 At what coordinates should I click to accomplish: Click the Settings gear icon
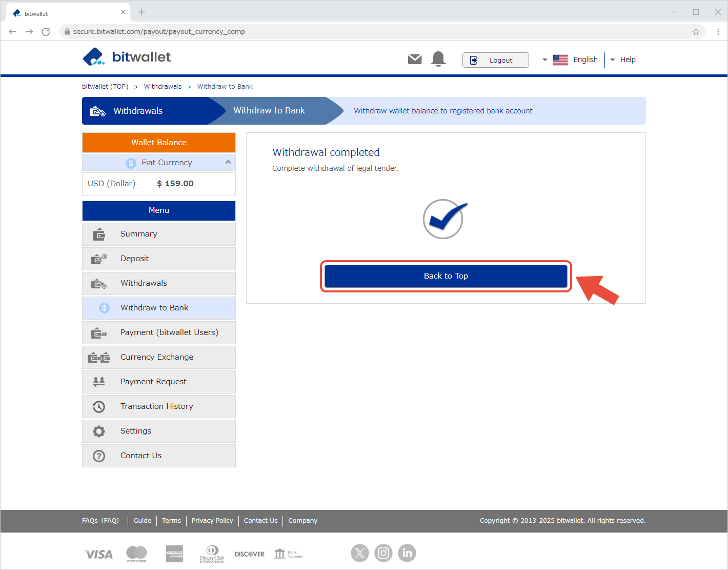[x=99, y=431]
